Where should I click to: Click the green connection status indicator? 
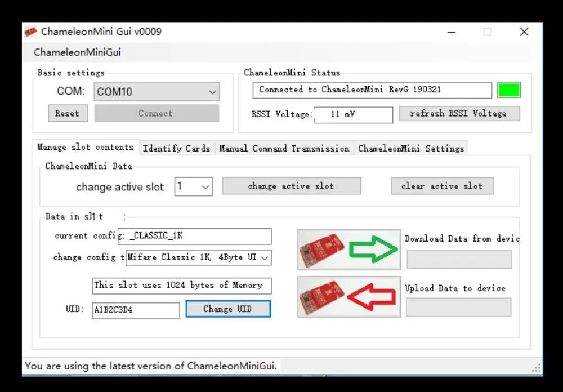pyautogui.click(x=509, y=90)
